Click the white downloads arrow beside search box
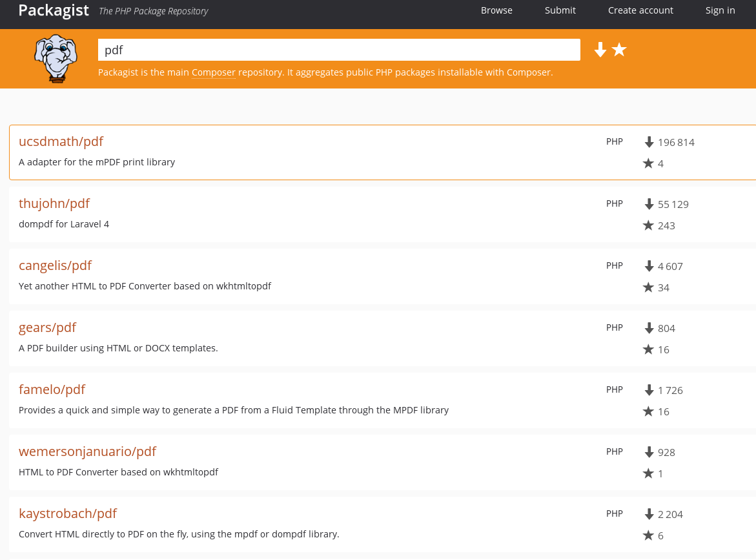This screenshot has height=560, width=756. 600,50
